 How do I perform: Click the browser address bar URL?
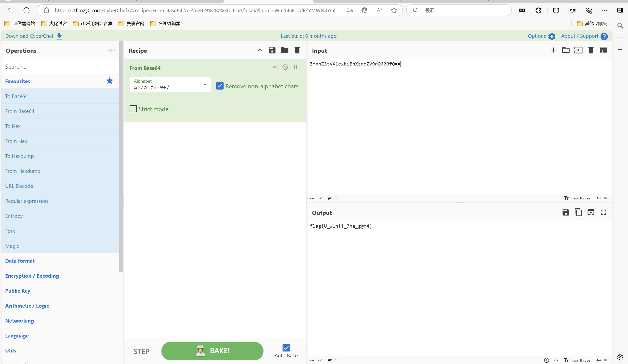click(x=197, y=10)
